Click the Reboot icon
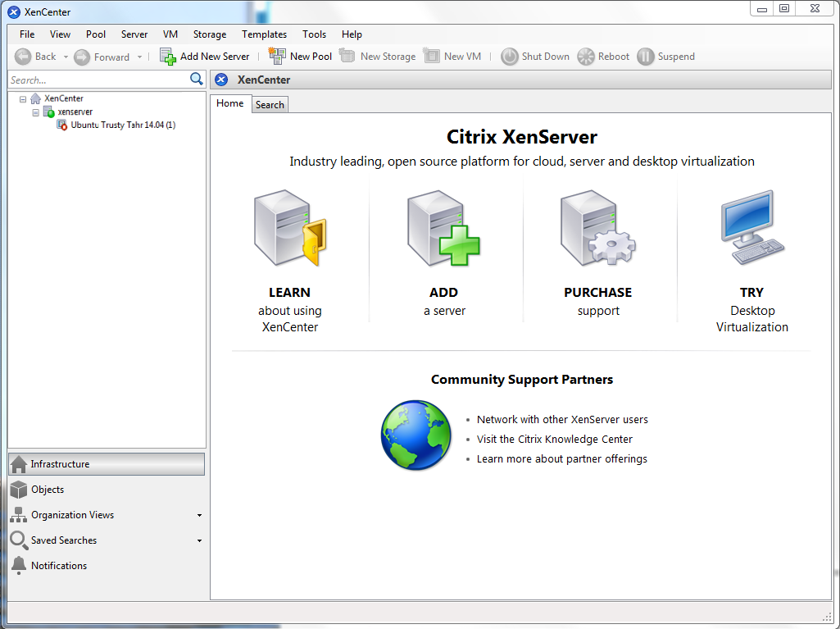This screenshot has height=629, width=840. point(586,57)
